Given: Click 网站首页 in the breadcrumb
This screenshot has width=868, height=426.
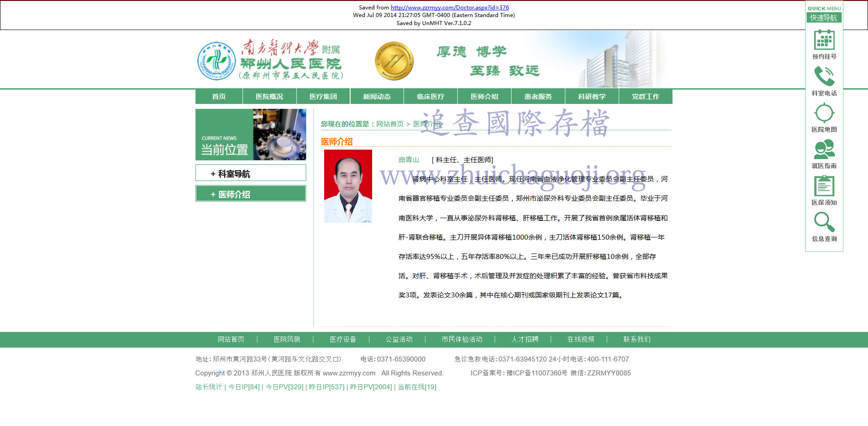Looking at the screenshot, I should click(x=390, y=124).
